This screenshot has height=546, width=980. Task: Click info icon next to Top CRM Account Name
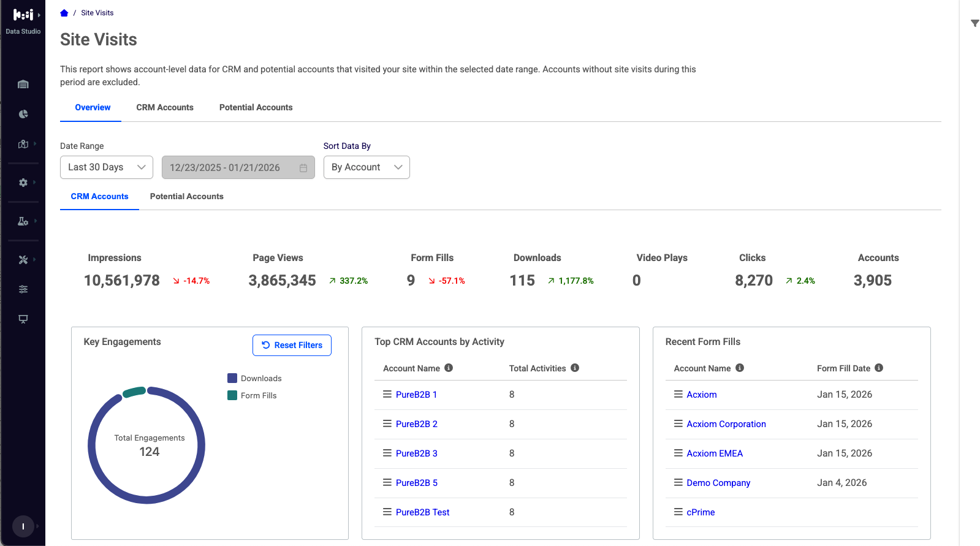[449, 368]
